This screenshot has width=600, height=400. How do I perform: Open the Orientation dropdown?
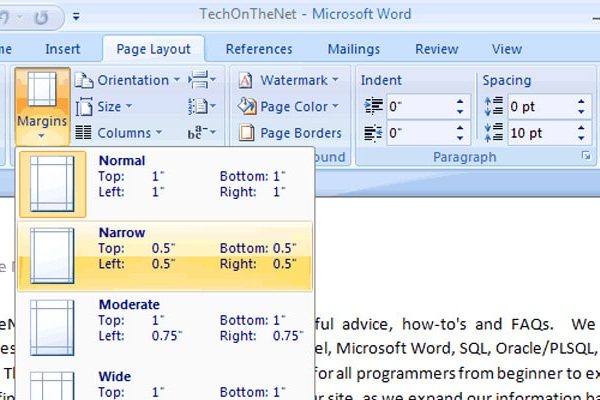tap(127, 80)
